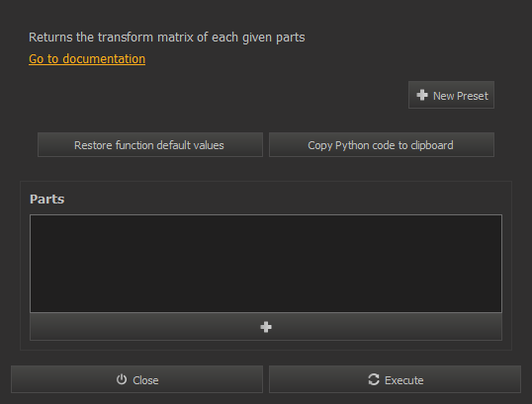
Task: Add a part with the plus icon
Action: pyautogui.click(x=266, y=327)
